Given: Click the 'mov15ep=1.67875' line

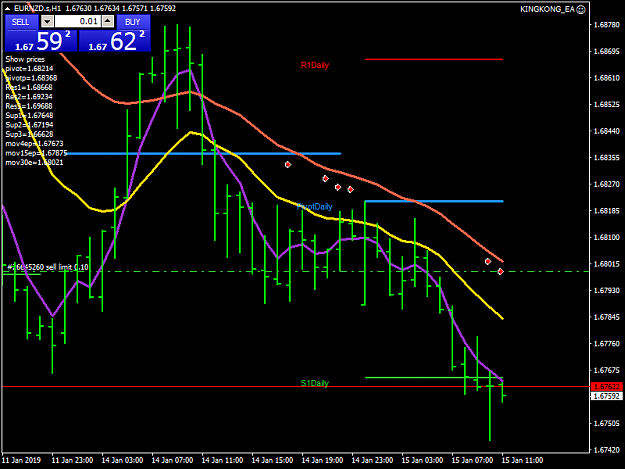Looking at the screenshot, I should pyautogui.click(x=36, y=153).
